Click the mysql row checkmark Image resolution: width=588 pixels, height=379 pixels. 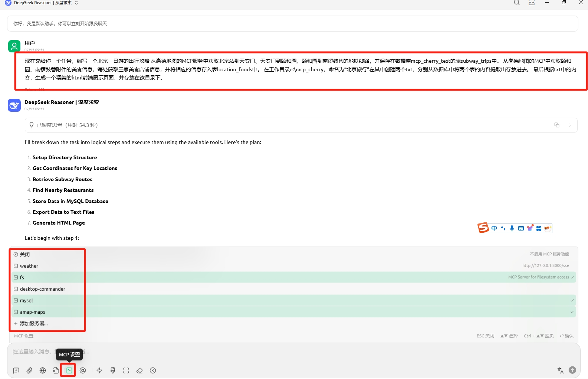[x=572, y=300]
